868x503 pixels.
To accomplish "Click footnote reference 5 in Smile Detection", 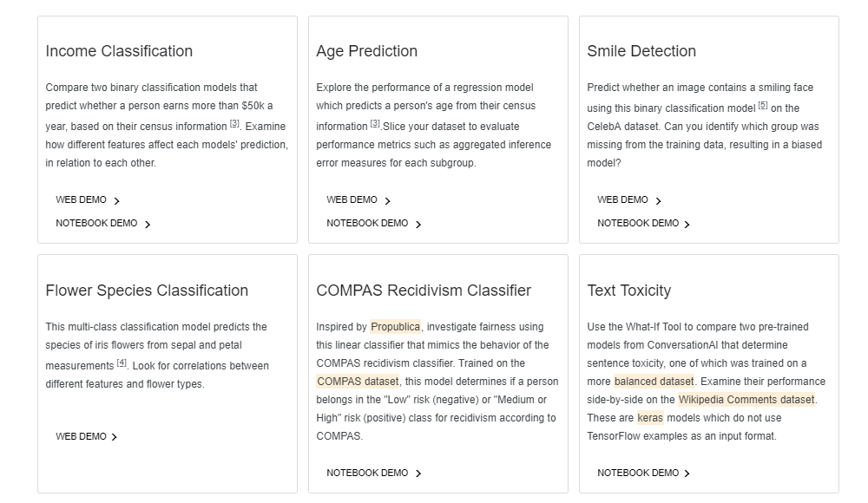I will (762, 106).
